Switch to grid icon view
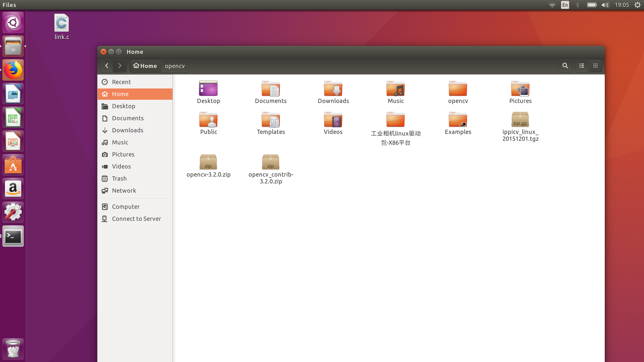This screenshot has height=362, width=644. [x=595, y=66]
